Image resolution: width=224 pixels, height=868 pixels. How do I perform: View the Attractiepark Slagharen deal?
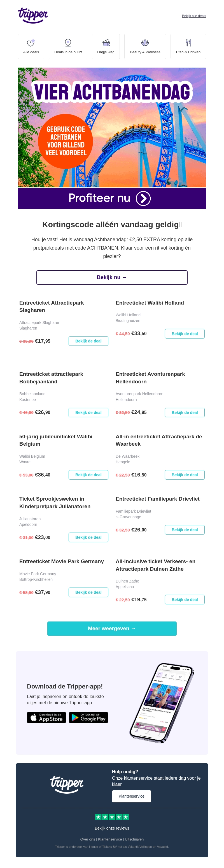click(88, 341)
